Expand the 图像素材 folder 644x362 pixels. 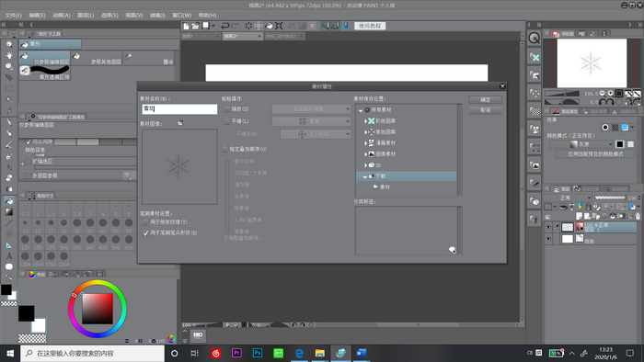click(x=365, y=154)
